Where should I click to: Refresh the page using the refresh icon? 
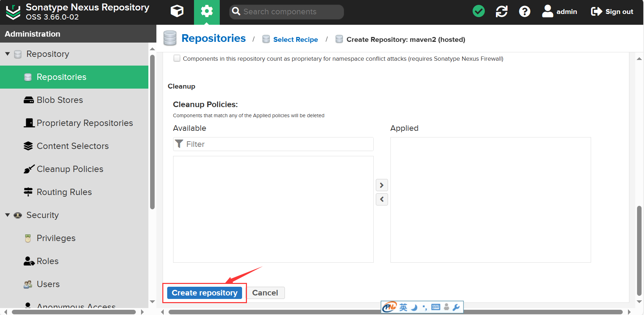click(502, 12)
